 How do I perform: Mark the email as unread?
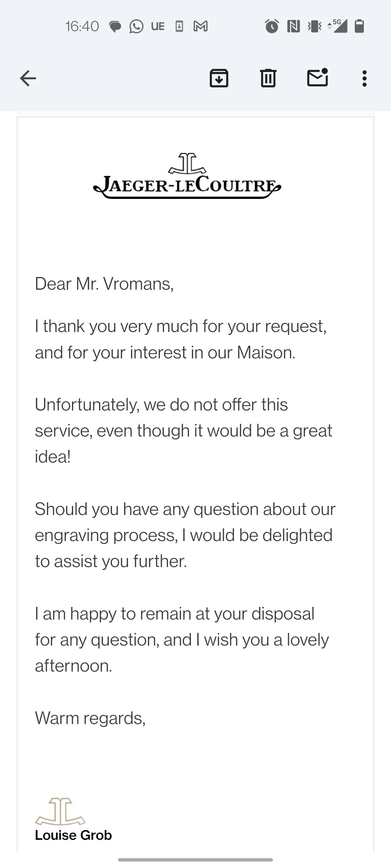318,77
